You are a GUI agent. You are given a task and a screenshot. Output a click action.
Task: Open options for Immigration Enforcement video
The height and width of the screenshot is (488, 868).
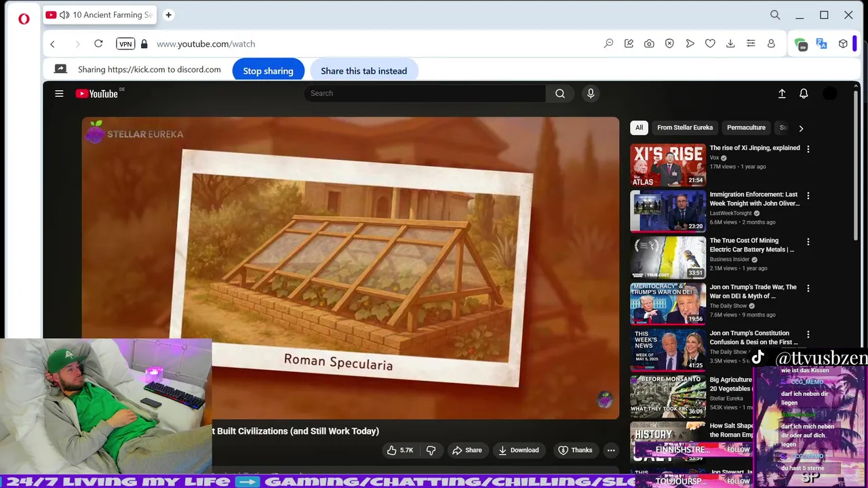[x=808, y=195]
